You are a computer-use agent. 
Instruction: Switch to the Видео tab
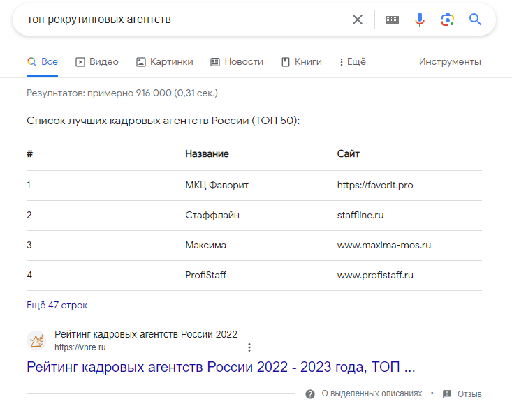(x=97, y=62)
